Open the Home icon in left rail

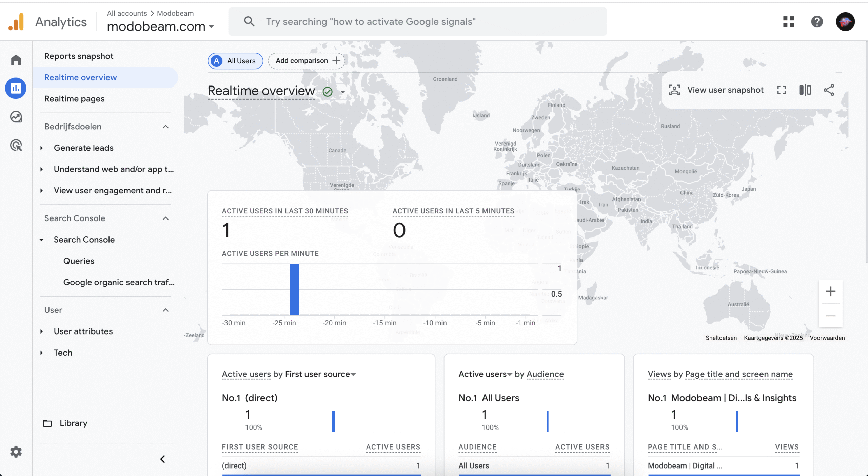pyautogui.click(x=16, y=60)
